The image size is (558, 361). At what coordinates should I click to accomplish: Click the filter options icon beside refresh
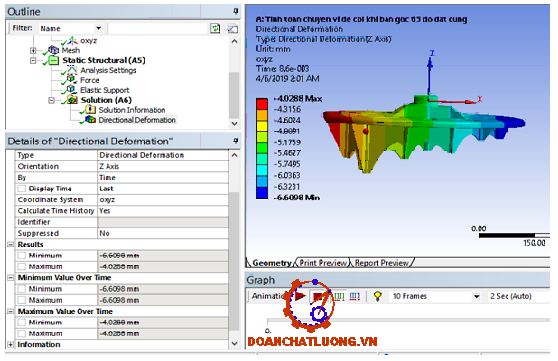point(232,29)
